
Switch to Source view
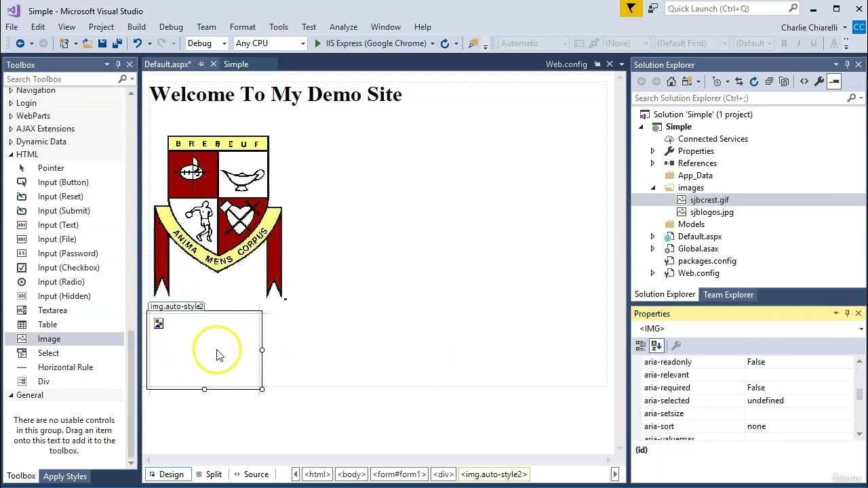[x=252, y=474]
